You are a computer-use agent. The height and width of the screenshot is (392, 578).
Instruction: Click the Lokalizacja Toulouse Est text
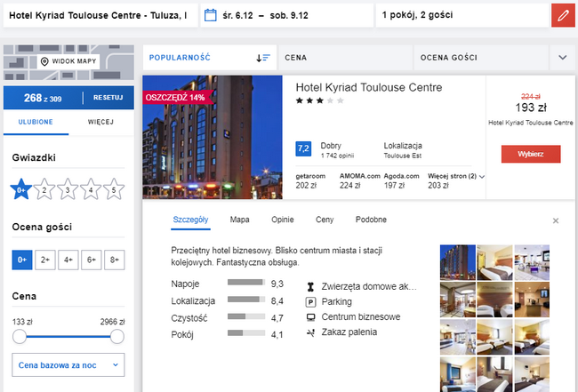403,150
